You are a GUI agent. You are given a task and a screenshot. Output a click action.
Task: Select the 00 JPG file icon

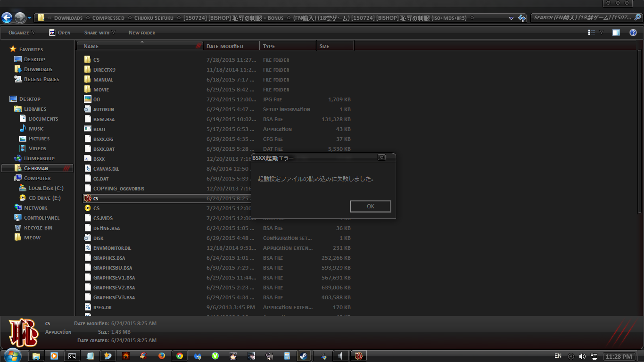[x=87, y=99]
